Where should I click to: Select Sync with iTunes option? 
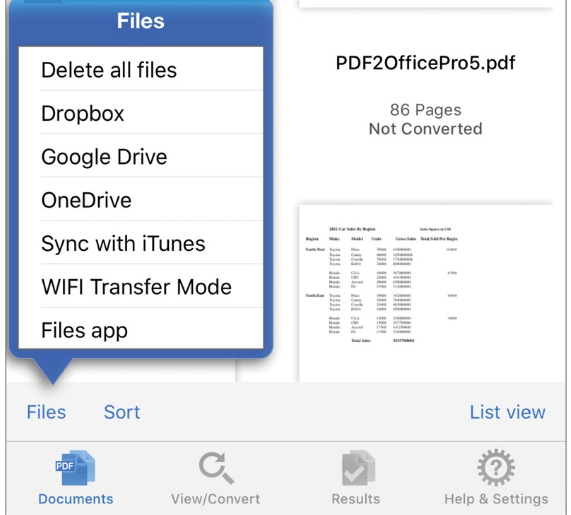click(x=141, y=243)
